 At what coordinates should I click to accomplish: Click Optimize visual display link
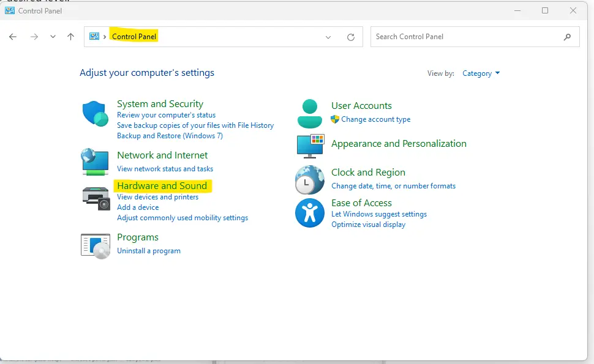click(x=369, y=225)
